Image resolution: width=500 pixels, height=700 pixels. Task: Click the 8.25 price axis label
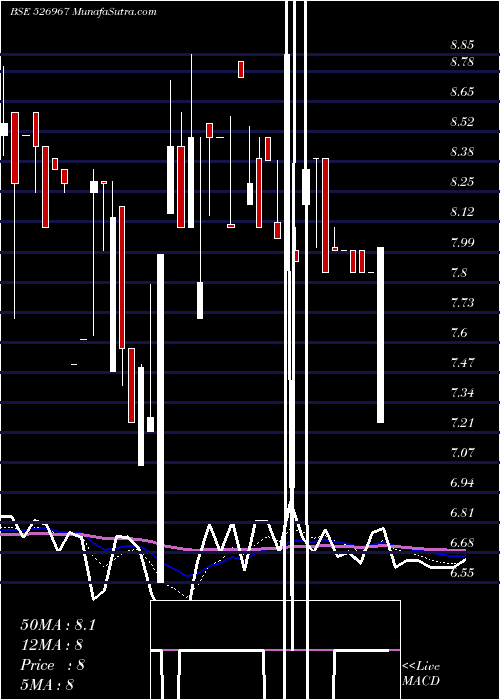(x=462, y=182)
